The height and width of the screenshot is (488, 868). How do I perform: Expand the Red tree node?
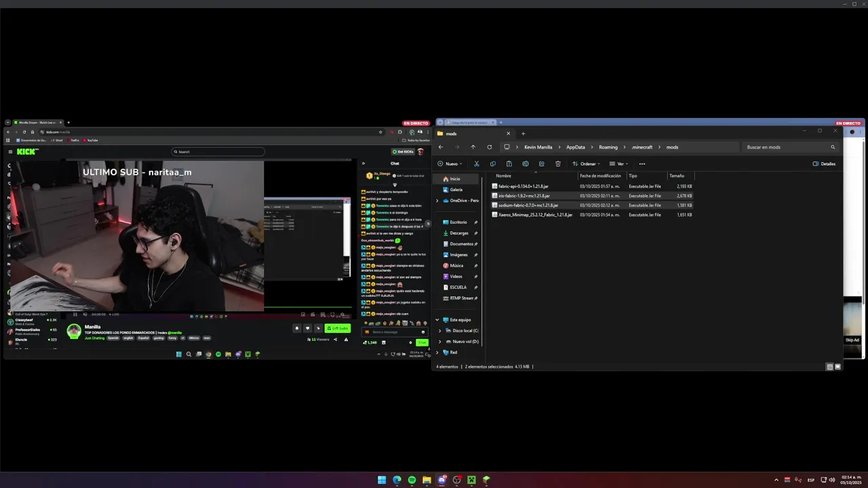(437, 352)
